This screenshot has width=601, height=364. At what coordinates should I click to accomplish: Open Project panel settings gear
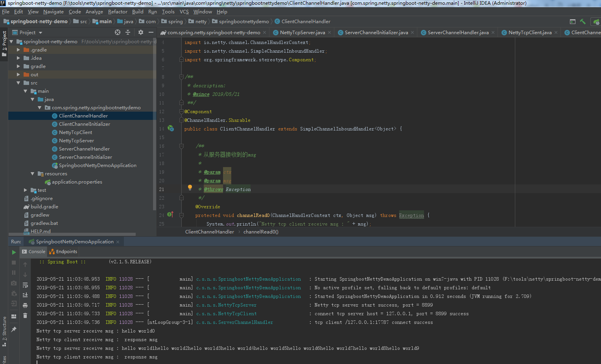141,32
